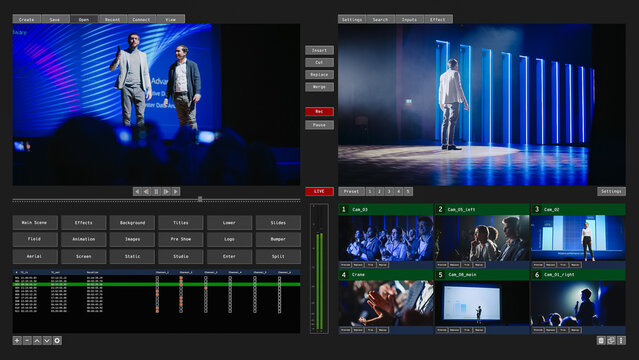The image size is (639, 360).
Task: Select the Bumper button
Action: tap(278, 239)
